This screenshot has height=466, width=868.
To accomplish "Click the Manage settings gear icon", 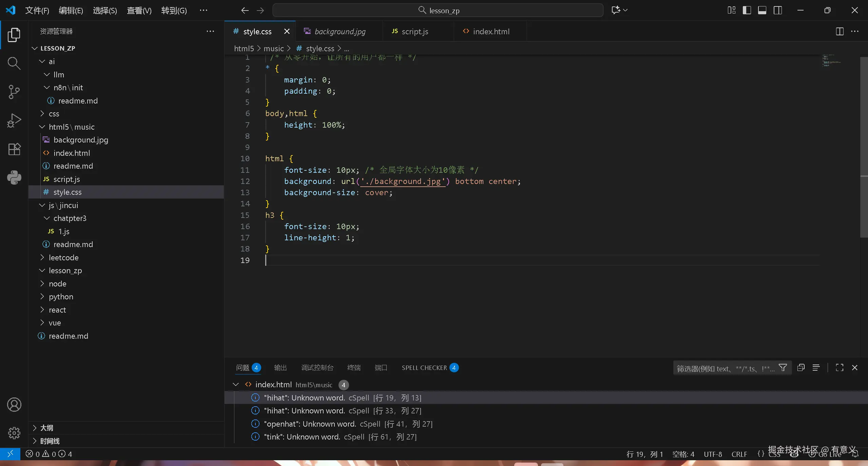I will (x=14, y=433).
